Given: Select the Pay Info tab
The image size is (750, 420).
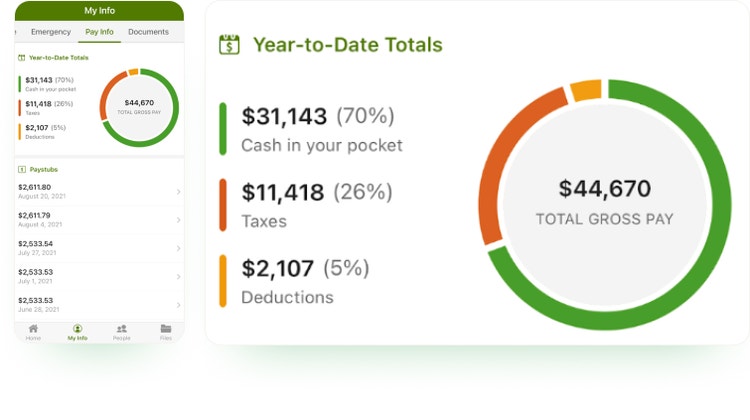Looking at the screenshot, I should tap(99, 32).
